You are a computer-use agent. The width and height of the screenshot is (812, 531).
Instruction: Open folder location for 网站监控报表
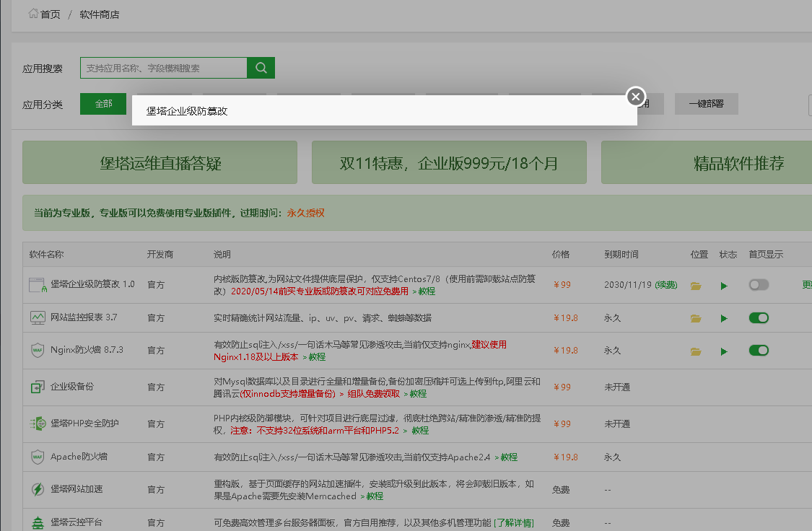[x=696, y=318]
